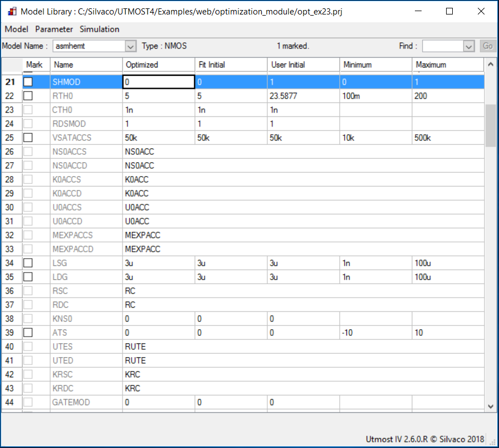Select the U0ACCS Optimized value U0ACC
This screenshot has height=448, width=499.
(x=304, y=207)
